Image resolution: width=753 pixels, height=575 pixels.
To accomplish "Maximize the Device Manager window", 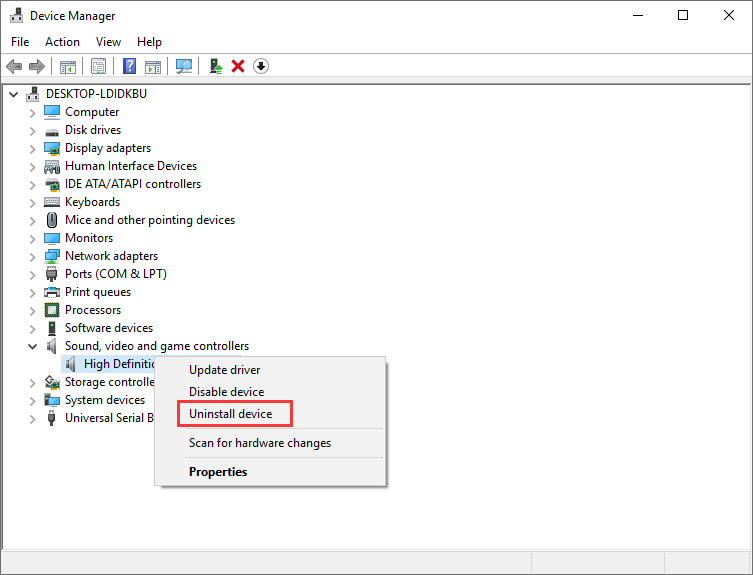I will [x=683, y=15].
